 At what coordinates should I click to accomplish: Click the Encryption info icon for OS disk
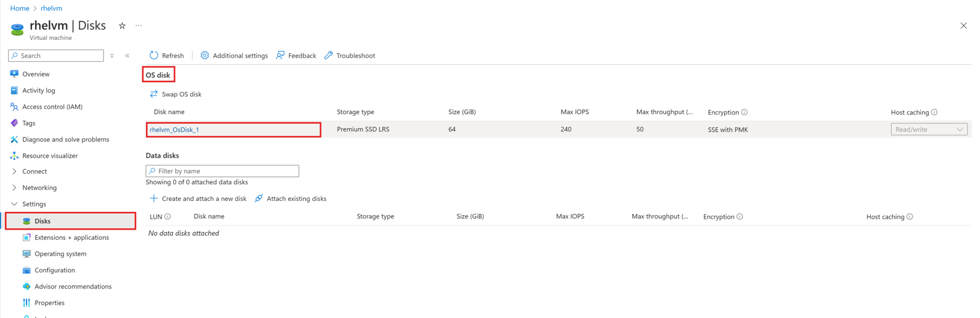(x=744, y=112)
